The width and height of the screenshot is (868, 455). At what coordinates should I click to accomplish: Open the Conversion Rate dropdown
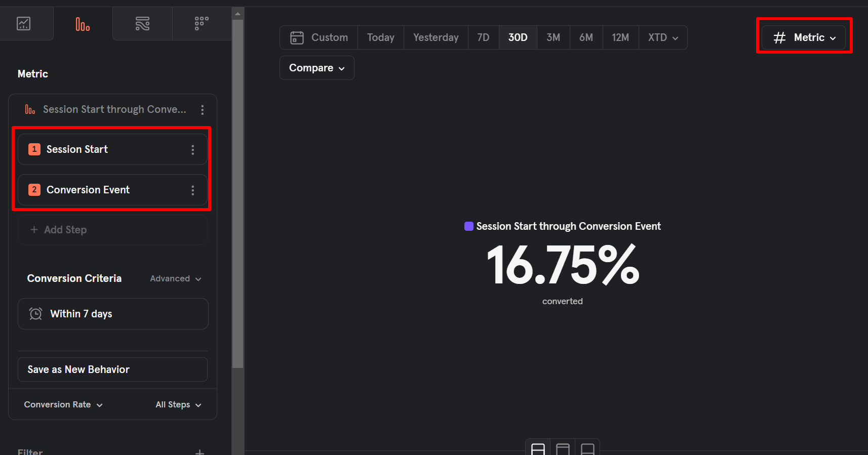click(x=63, y=405)
